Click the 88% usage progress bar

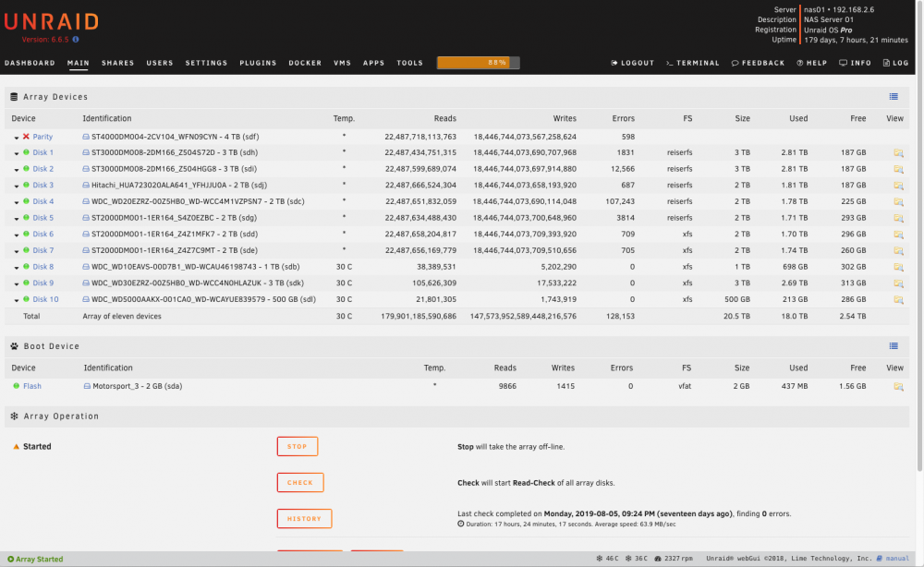[x=478, y=63]
